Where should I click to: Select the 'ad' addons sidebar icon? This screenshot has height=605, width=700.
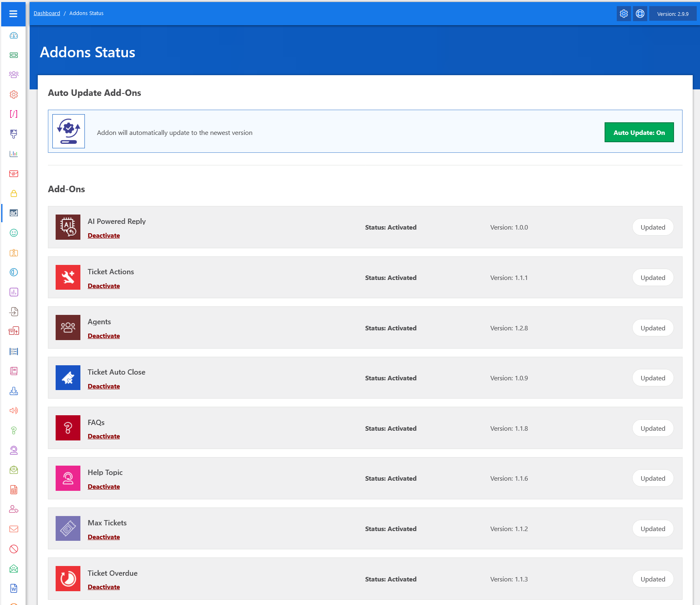14,213
